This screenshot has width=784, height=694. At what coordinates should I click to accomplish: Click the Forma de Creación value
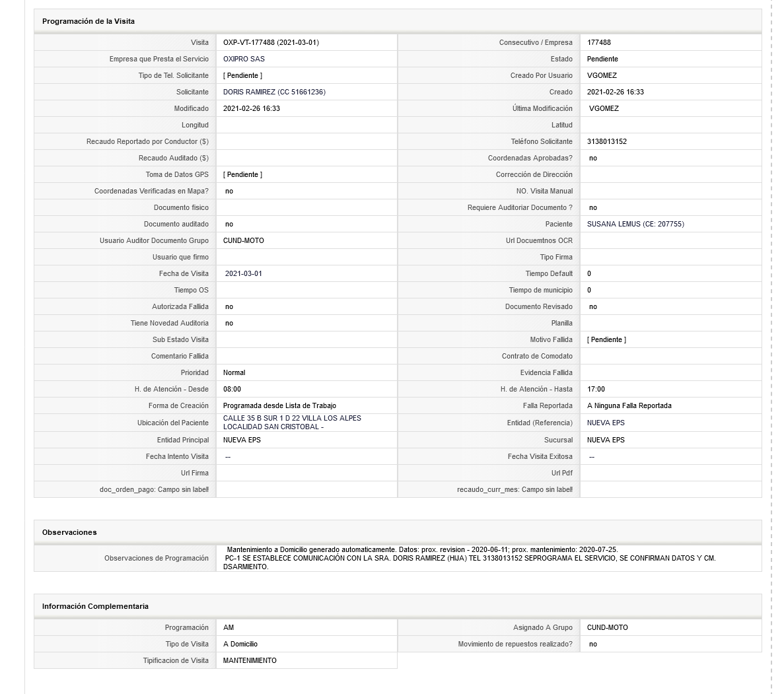[x=279, y=406]
